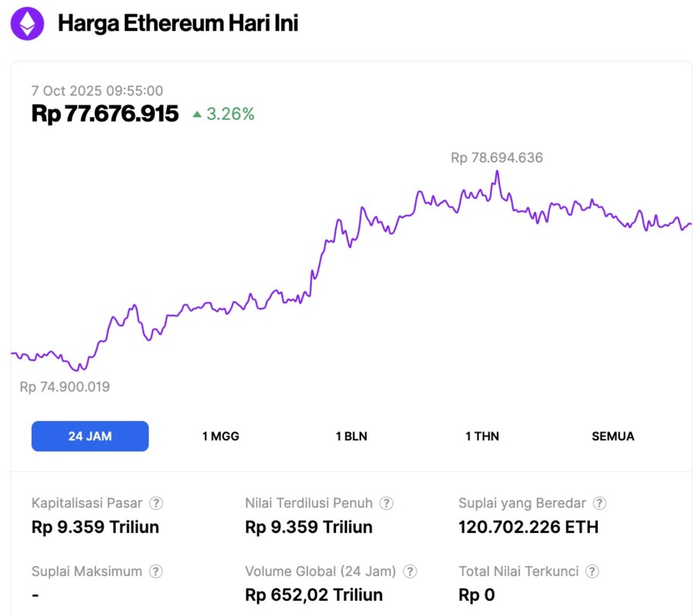Click the Rp 652,02 Triliun volume value

pyautogui.click(x=313, y=595)
